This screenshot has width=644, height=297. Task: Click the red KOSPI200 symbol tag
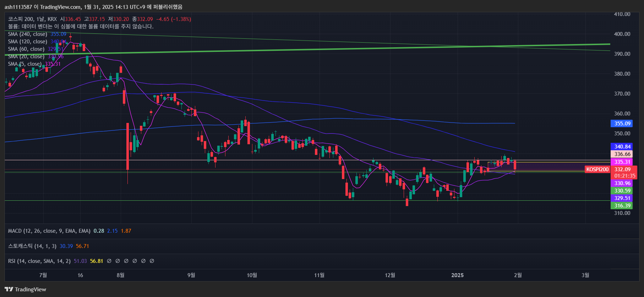[597, 169]
